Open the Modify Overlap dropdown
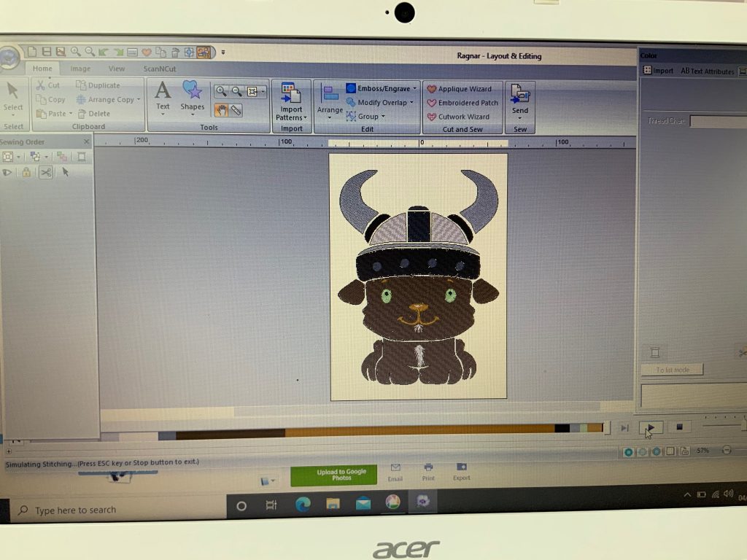Image resolution: width=747 pixels, height=560 pixels. click(379, 102)
